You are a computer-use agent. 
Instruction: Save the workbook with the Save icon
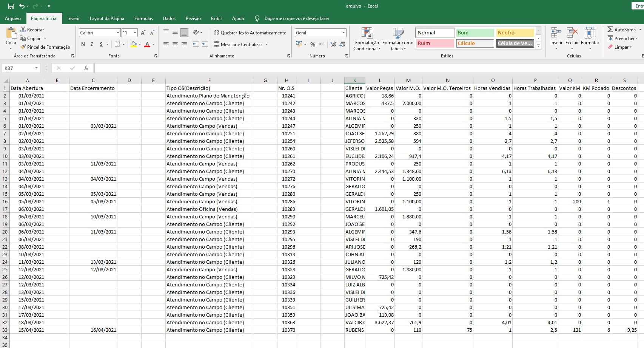pyautogui.click(x=11, y=6)
